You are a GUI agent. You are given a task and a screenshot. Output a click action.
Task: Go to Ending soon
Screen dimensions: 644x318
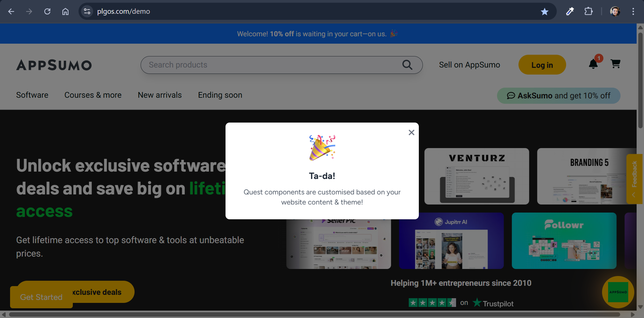click(220, 95)
